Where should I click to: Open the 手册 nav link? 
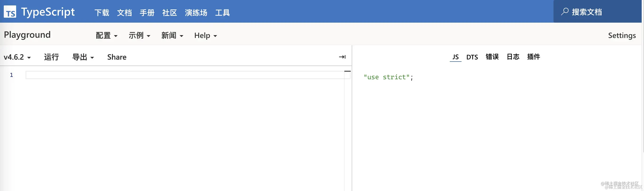coord(147,12)
